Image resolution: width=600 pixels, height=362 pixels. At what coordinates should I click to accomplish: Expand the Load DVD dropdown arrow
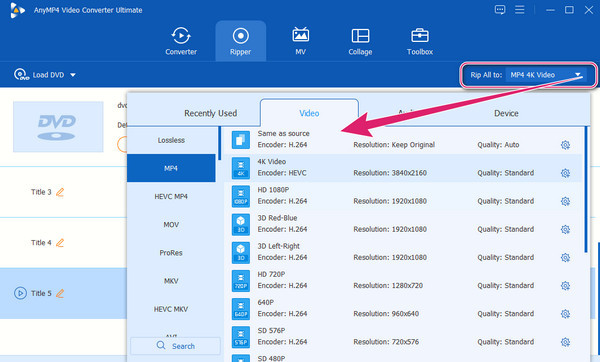coord(73,75)
